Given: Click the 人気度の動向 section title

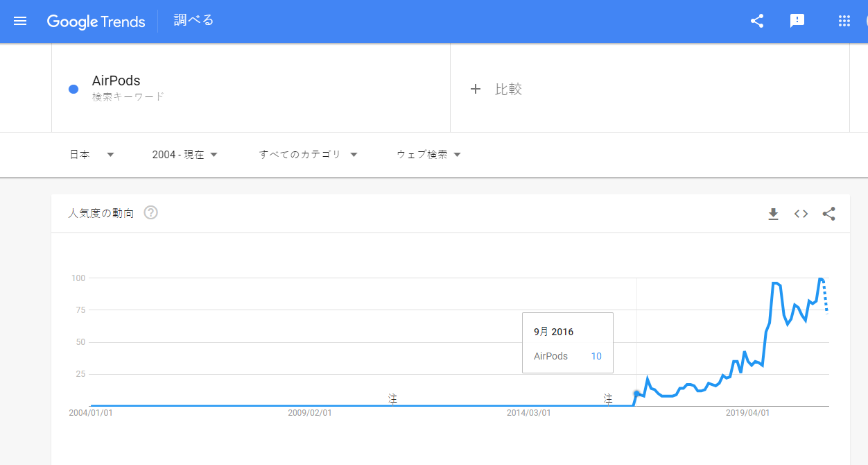Looking at the screenshot, I should tap(101, 213).
